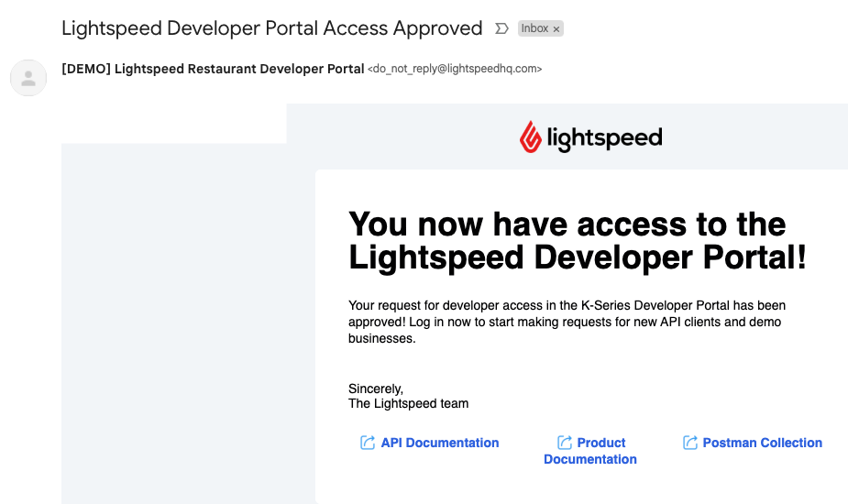Click the paragraph about K-Series Developer Portal
The height and width of the screenshot is (504, 848).
pos(567,322)
